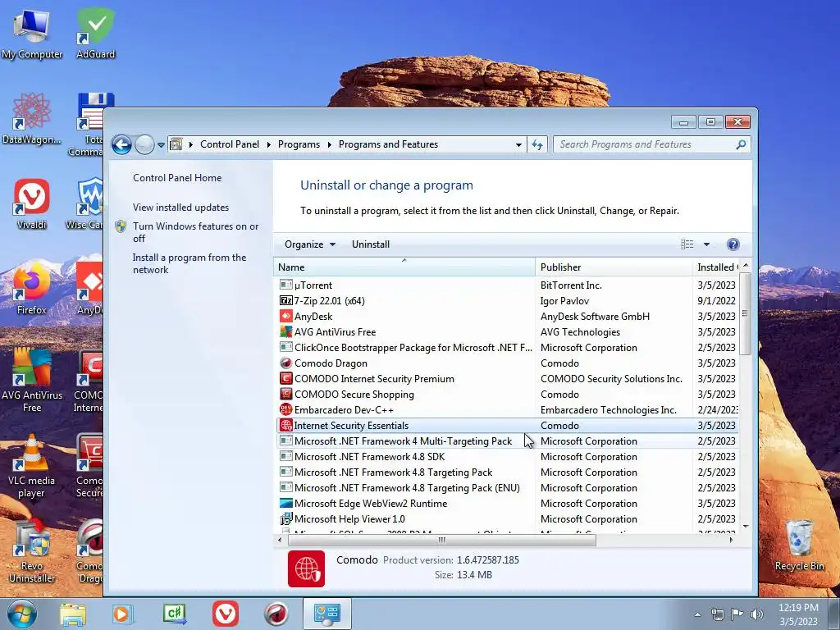Show hidden tray icons arrow
Image resolution: width=840 pixels, height=630 pixels.
(697, 614)
